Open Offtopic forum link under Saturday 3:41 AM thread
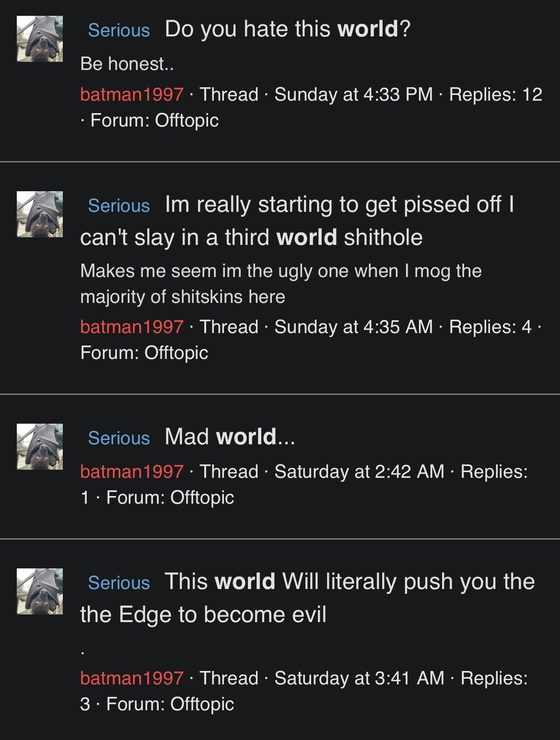The image size is (560, 740). coord(202,704)
